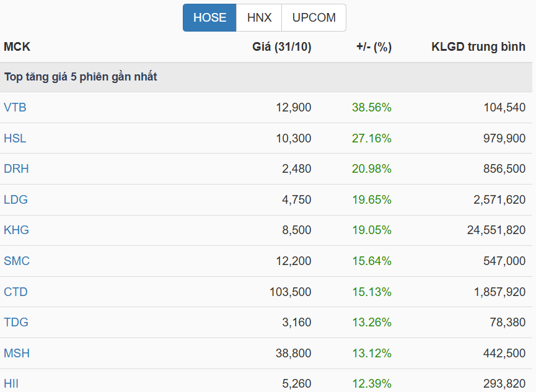Open the VTB stock link
Screen dimensions: 536x392
15,107
